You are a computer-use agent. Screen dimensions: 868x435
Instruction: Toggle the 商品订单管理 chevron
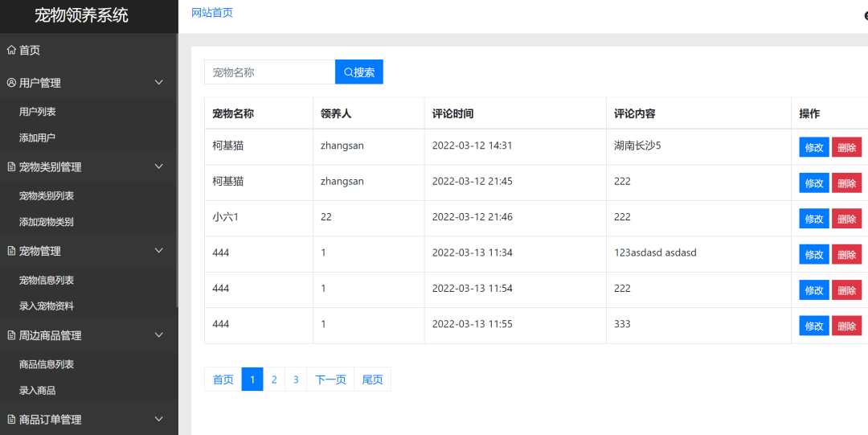159,420
